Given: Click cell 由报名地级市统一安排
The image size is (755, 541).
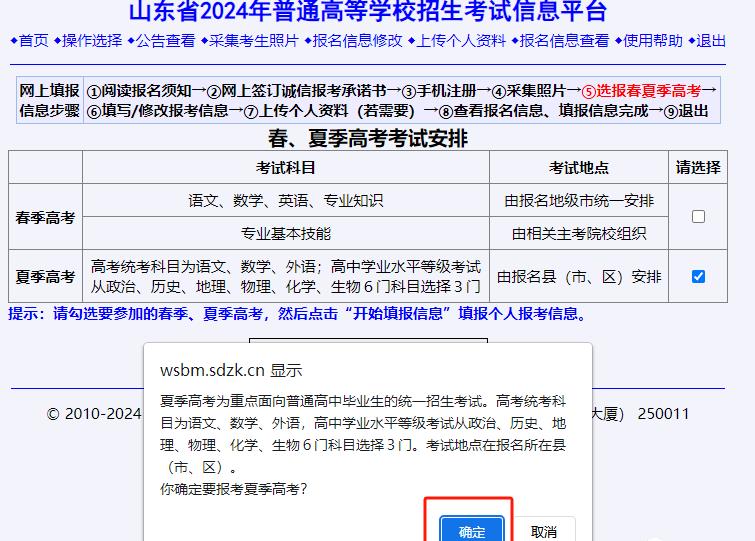Looking at the screenshot, I should point(579,200).
